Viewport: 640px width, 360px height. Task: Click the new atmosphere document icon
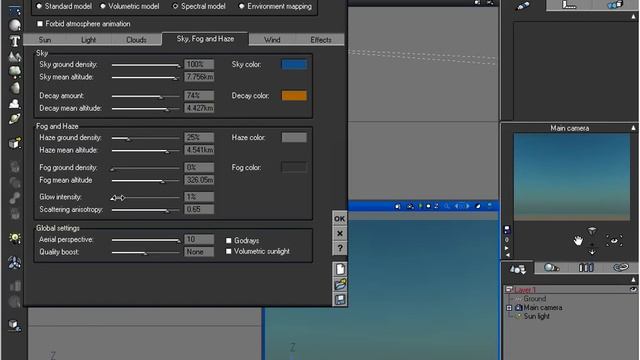pyautogui.click(x=340, y=269)
